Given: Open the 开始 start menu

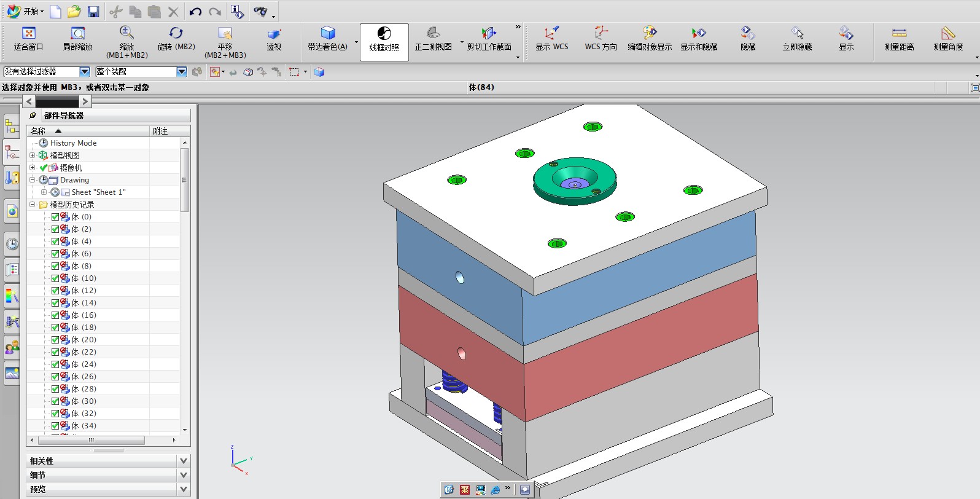Looking at the screenshot, I should [25, 11].
